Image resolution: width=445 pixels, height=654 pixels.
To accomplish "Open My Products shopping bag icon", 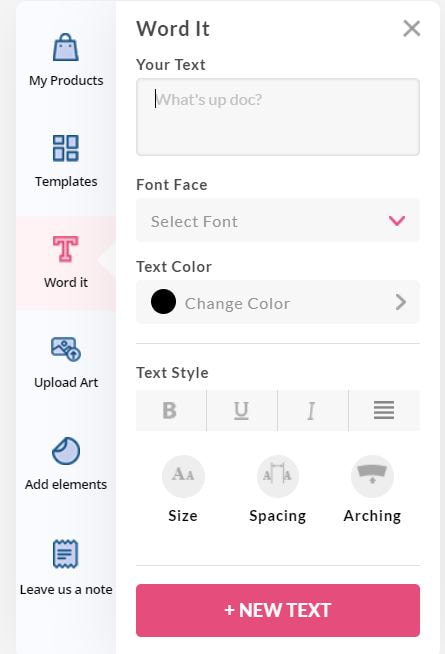I will point(65,47).
